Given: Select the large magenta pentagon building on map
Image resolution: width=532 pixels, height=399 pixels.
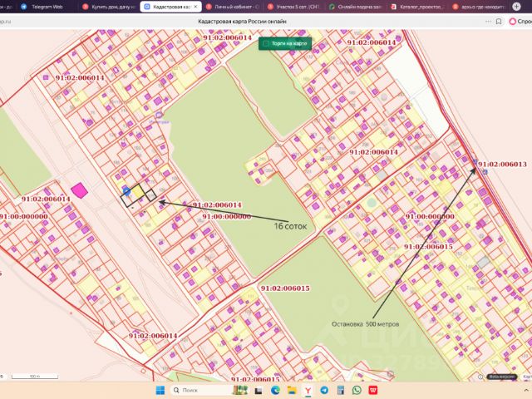Looking at the screenshot, I should (79, 190).
